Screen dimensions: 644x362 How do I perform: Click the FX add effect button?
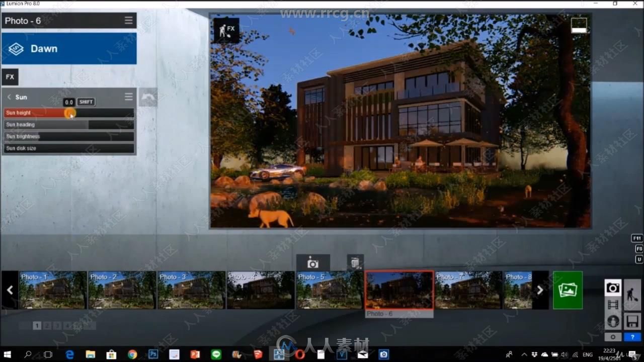(x=10, y=77)
